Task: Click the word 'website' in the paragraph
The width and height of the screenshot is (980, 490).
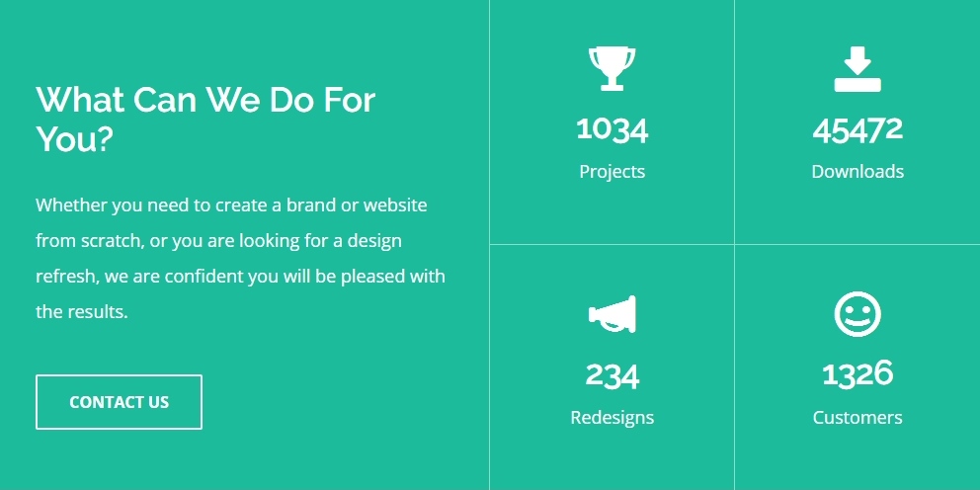Action: click(395, 205)
